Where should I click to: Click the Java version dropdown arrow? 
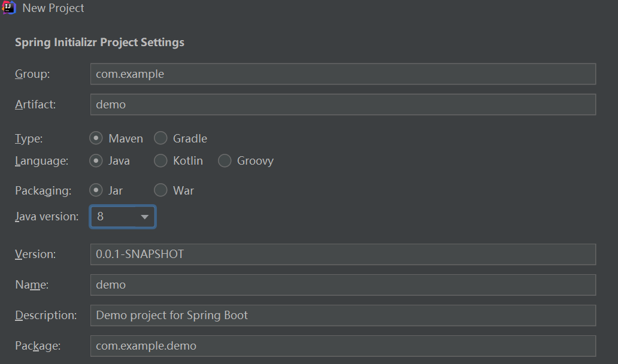pyautogui.click(x=144, y=217)
